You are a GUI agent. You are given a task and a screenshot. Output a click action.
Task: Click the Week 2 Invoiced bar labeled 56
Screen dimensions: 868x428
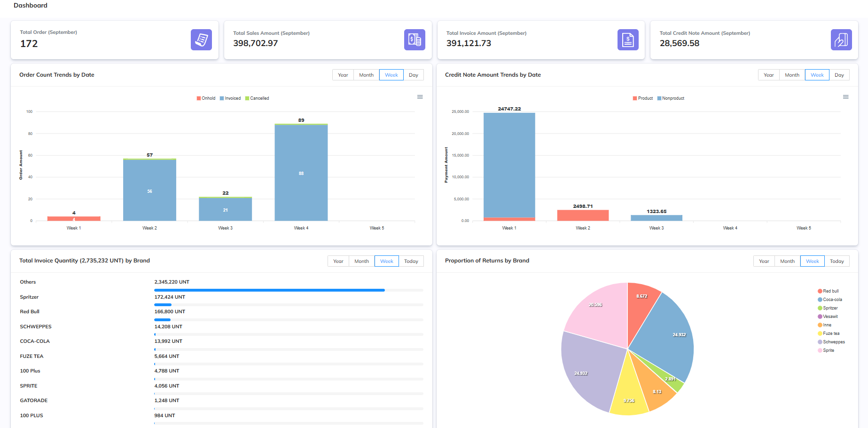pos(149,190)
